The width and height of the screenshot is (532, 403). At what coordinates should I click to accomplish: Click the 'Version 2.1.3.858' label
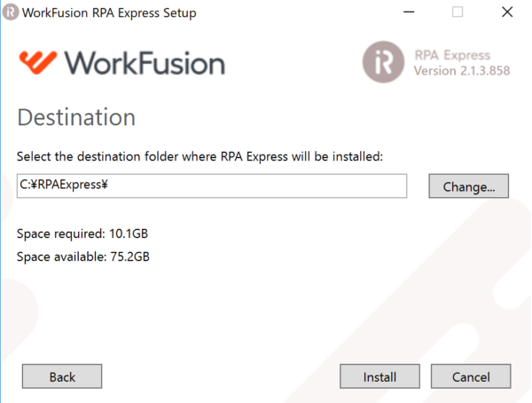click(462, 71)
